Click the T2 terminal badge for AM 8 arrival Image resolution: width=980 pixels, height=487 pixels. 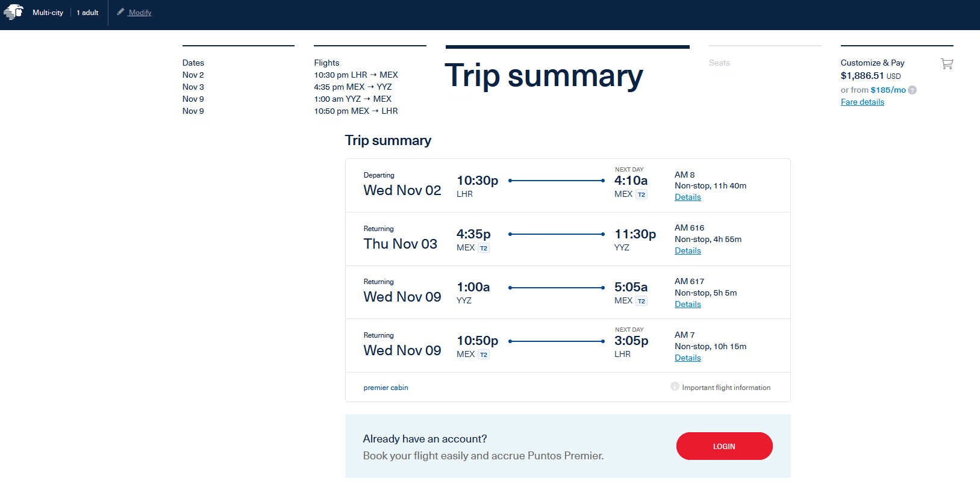(641, 194)
